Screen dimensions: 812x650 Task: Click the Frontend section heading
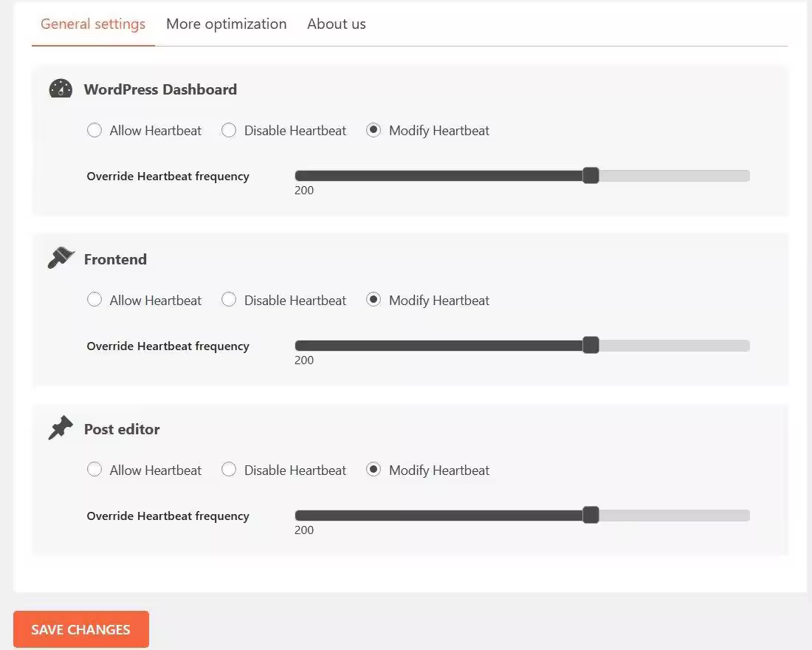click(115, 259)
